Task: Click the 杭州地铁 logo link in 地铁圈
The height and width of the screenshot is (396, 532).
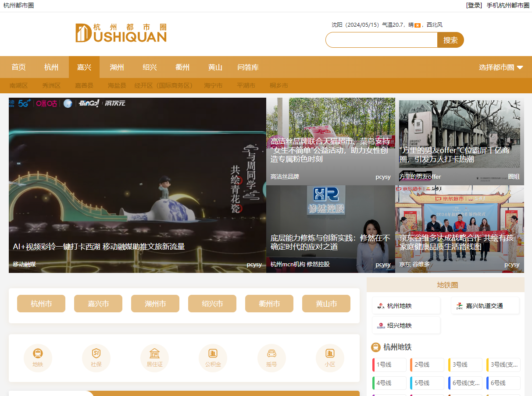Action: (406, 306)
